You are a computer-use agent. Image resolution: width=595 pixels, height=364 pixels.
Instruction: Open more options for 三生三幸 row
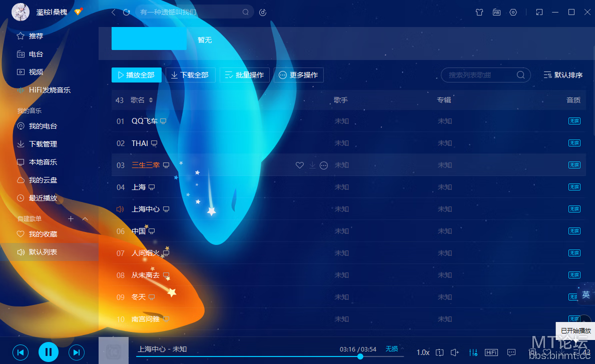click(x=324, y=165)
